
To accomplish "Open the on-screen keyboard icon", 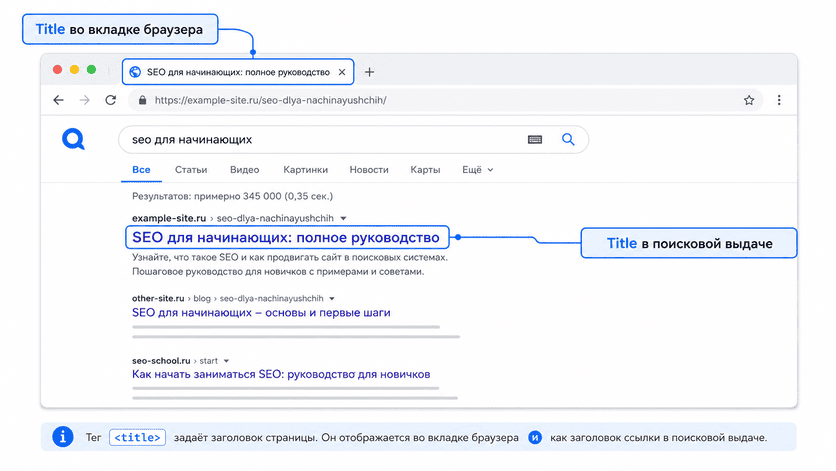I will 535,139.
